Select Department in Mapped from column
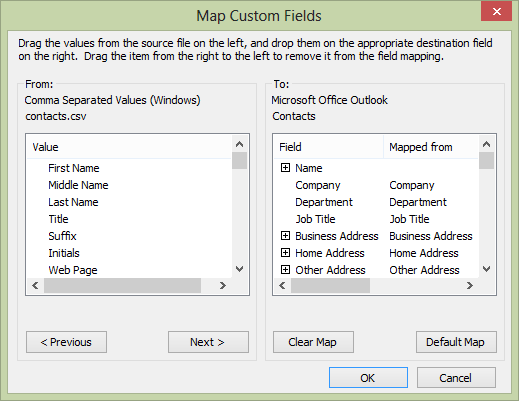This screenshot has height=401, width=519. pos(418,202)
